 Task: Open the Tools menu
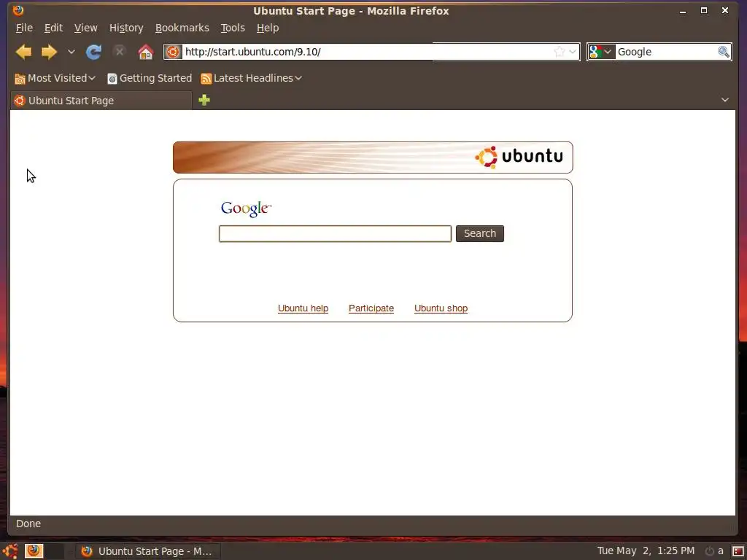[x=233, y=28]
